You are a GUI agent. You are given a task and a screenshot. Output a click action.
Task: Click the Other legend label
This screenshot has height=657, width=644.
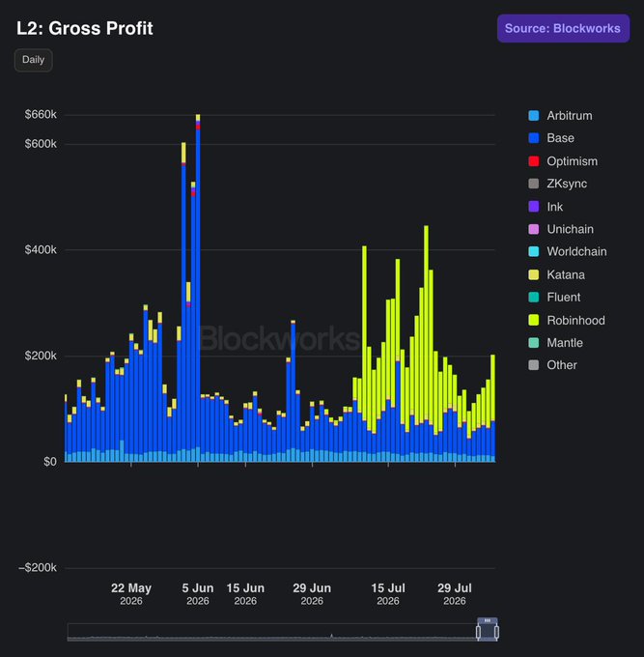pyautogui.click(x=562, y=365)
